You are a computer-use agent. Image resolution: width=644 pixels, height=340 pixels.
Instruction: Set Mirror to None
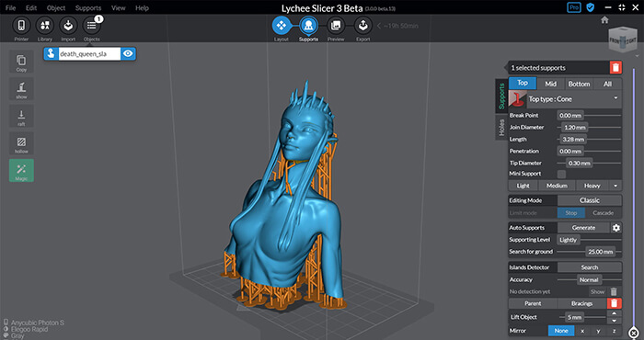[561, 331]
